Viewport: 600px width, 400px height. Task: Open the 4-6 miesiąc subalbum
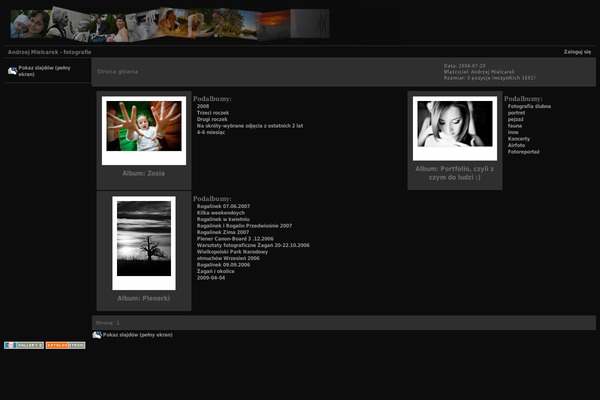pos(211,132)
